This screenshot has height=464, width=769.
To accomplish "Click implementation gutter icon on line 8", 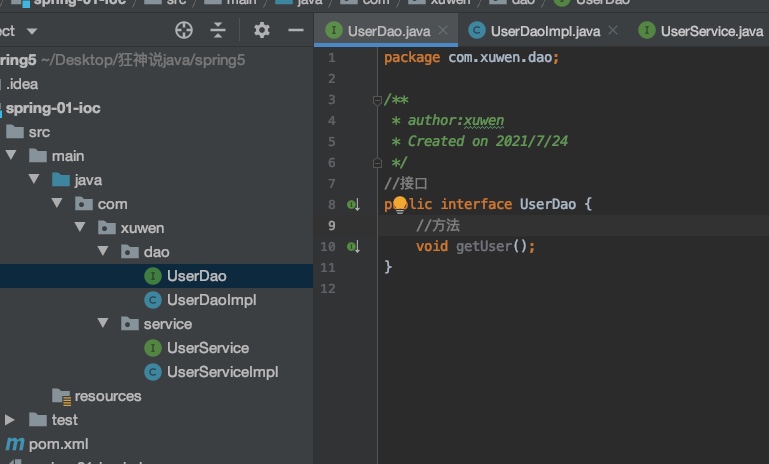I will [x=353, y=205].
